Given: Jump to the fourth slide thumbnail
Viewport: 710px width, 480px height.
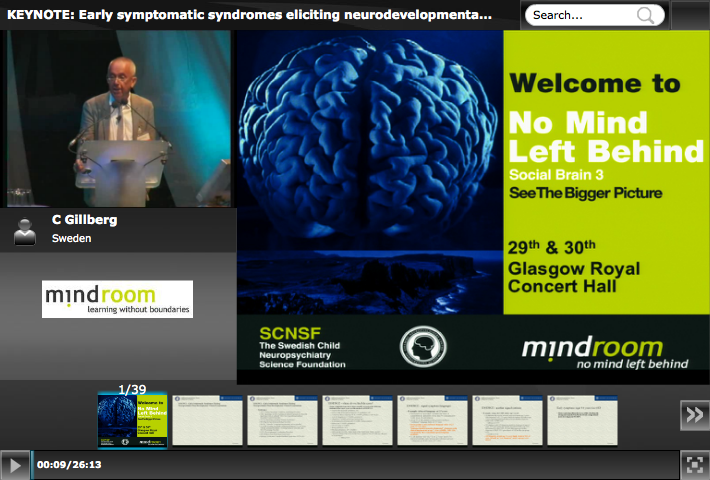Looking at the screenshot, I should 357,420.
